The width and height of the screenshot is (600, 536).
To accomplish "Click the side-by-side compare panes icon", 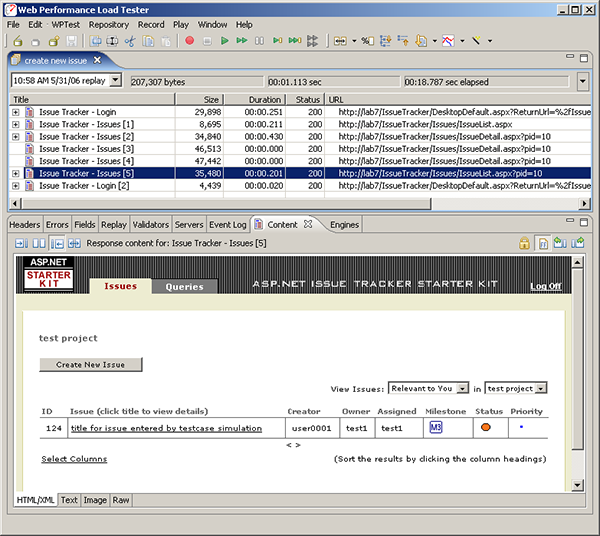I will (39, 243).
